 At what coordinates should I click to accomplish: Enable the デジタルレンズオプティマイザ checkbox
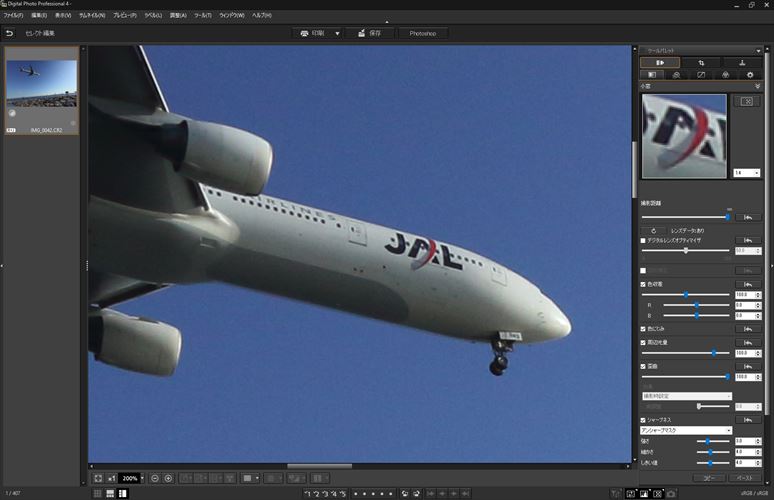(643, 240)
